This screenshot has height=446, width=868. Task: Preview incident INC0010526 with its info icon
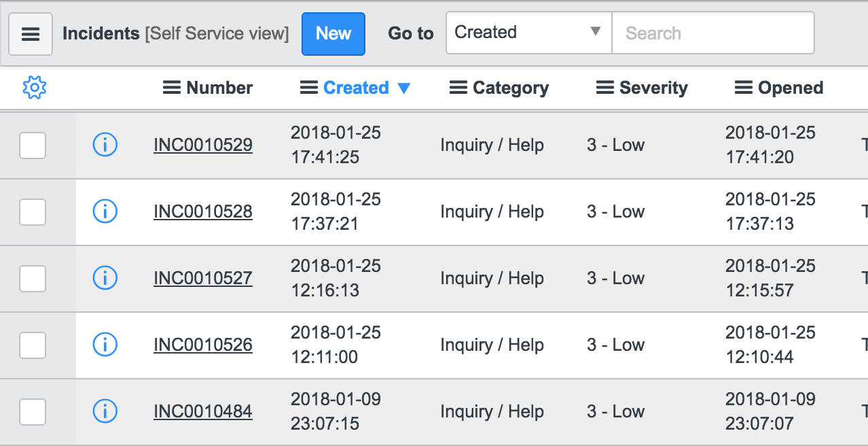(105, 345)
